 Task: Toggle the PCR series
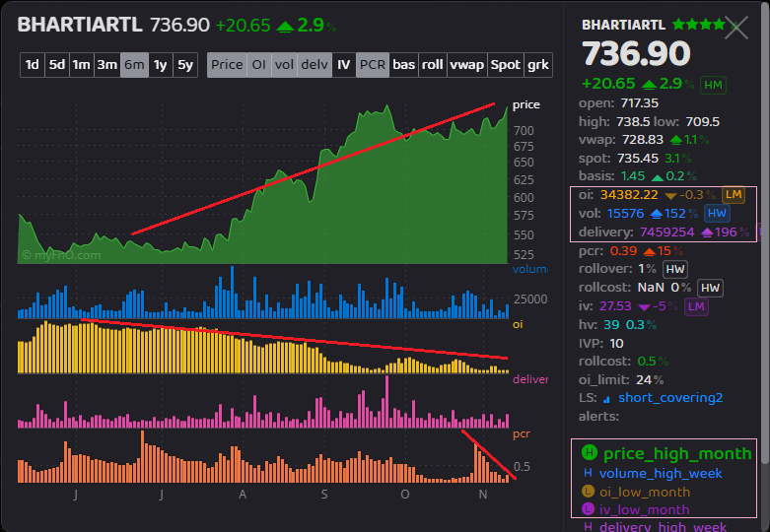[x=373, y=65]
